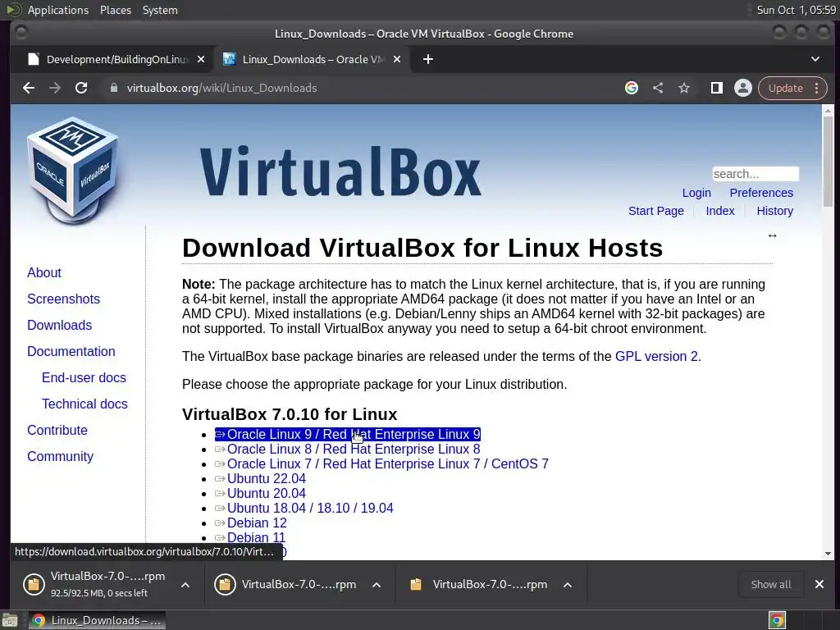840x630 pixels.
Task: Open the Applications menu
Action: (x=58, y=10)
